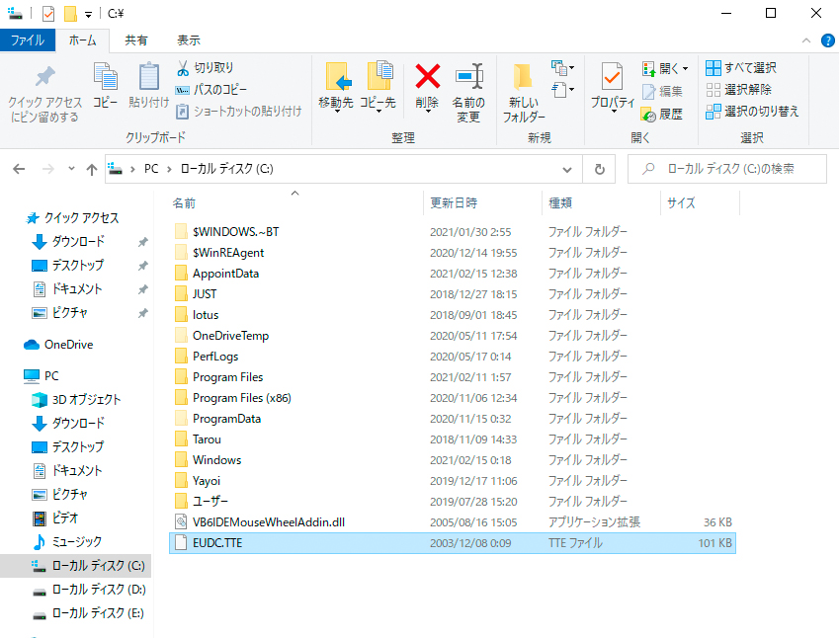Open Help blue question mark icon
The height and width of the screenshot is (638, 840).
click(828, 40)
